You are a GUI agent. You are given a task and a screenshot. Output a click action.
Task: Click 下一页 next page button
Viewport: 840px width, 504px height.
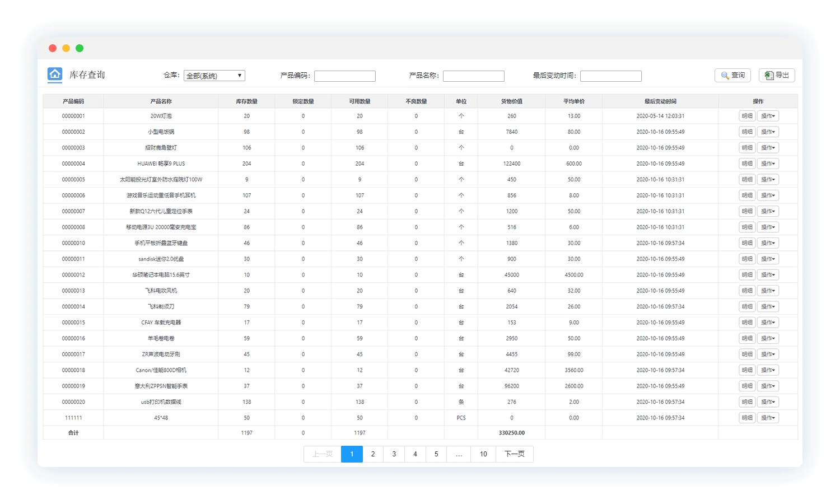pyautogui.click(x=514, y=454)
